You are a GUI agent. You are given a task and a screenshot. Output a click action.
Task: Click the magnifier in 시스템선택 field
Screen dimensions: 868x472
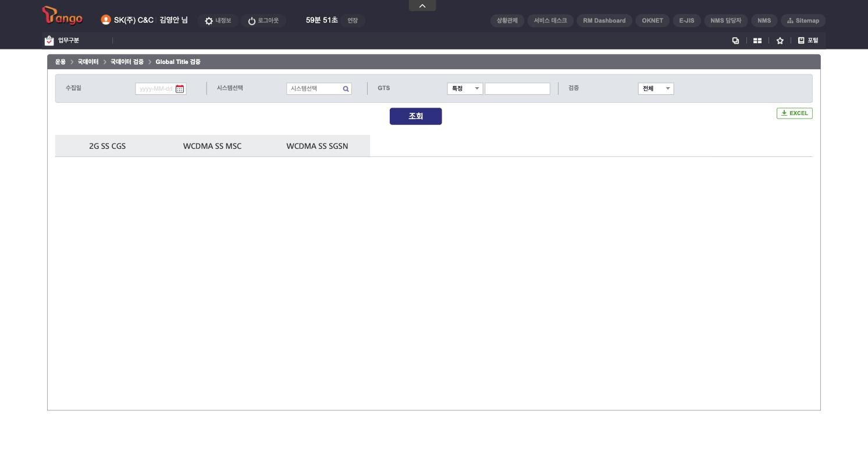[346, 89]
